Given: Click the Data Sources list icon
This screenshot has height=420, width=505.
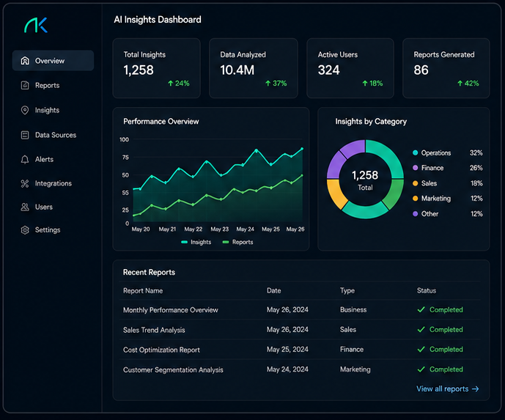Looking at the screenshot, I should coord(25,135).
